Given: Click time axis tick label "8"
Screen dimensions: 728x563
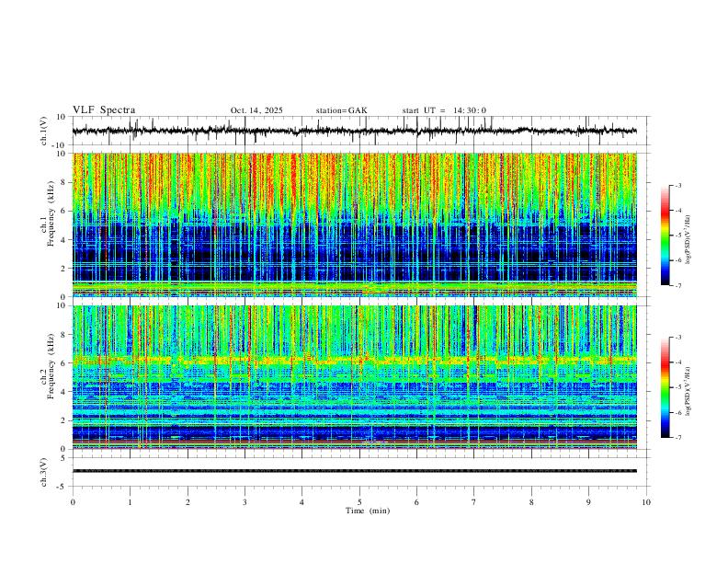Looking at the screenshot, I should pyautogui.click(x=531, y=502).
